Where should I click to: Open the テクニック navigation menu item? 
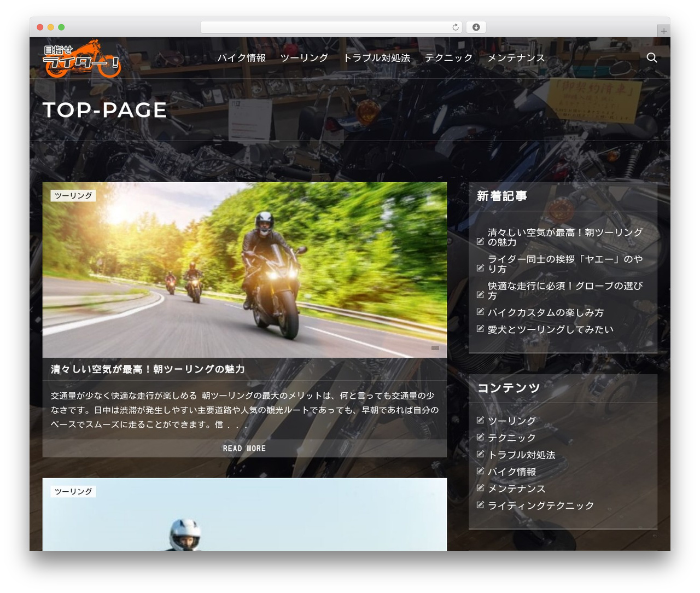[449, 58]
